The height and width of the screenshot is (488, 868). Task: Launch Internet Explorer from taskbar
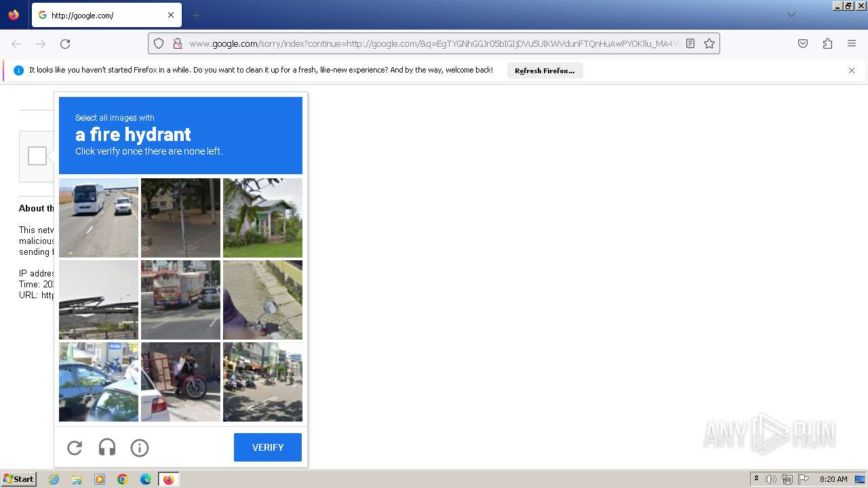[54, 479]
